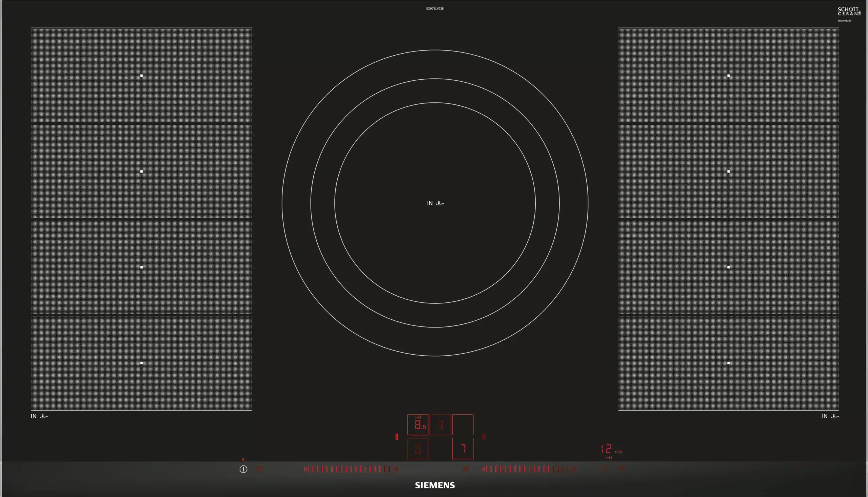Screen dimensions: 868x497
Task: Tap the dim icon before the right slider
Action: pos(466,469)
